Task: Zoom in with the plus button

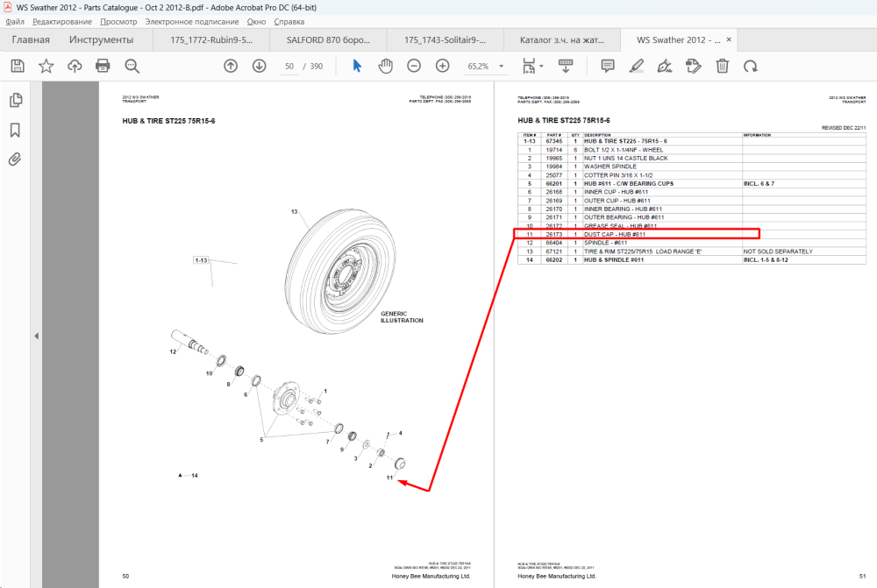Action: click(442, 66)
